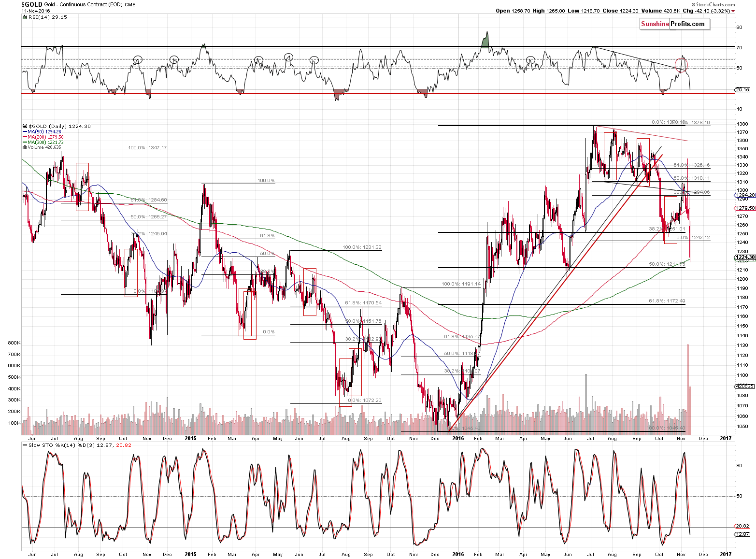Click Fibonacci label "100.0%: 1191.14"

tap(461, 284)
